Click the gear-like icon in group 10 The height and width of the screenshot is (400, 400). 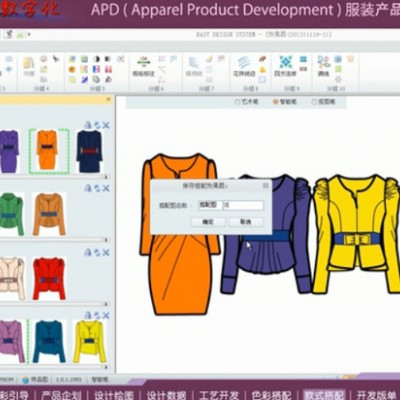click(x=338, y=79)
